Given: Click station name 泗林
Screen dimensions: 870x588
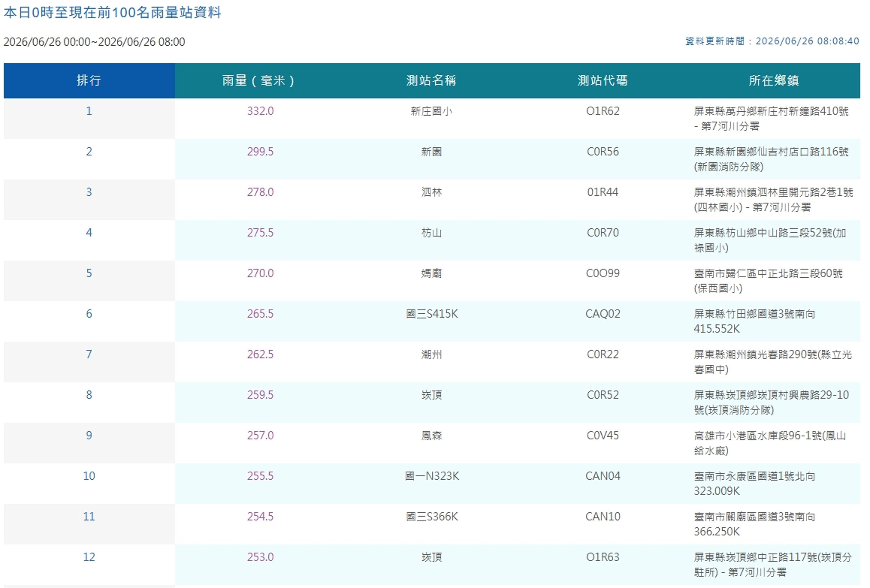Looking at the screenshot, I should pyautogui.click(x=431, y=192).
